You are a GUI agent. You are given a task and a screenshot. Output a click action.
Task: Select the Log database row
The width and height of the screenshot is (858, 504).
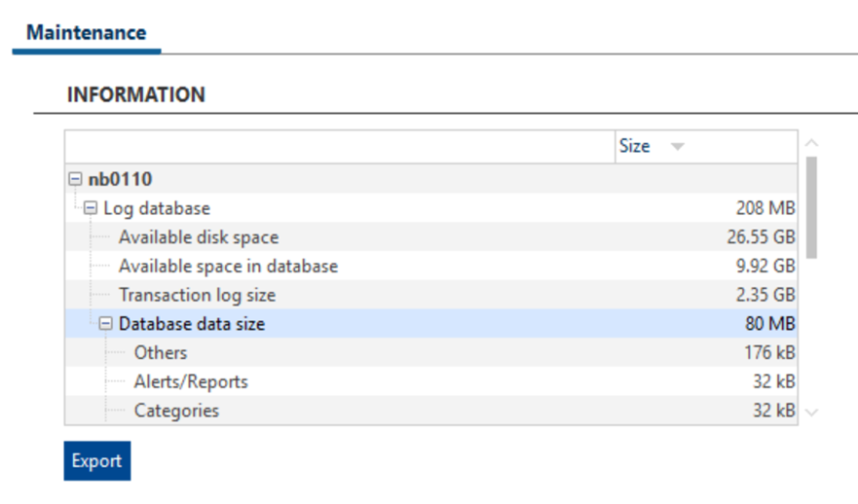431,207
